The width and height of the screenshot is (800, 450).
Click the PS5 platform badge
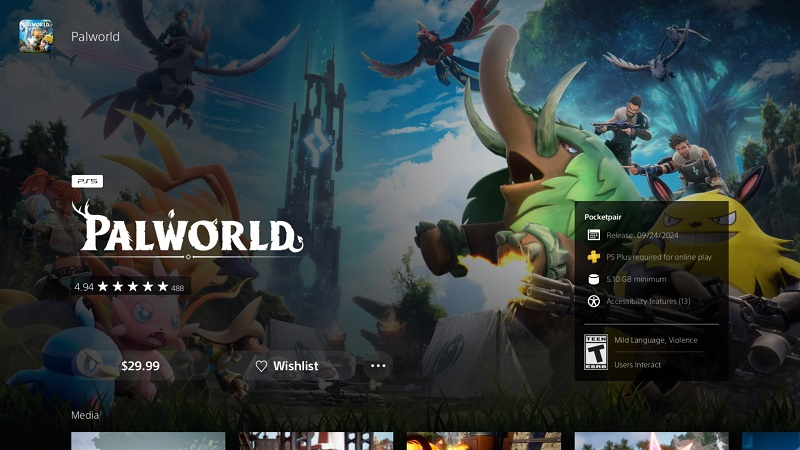[87, 181]
